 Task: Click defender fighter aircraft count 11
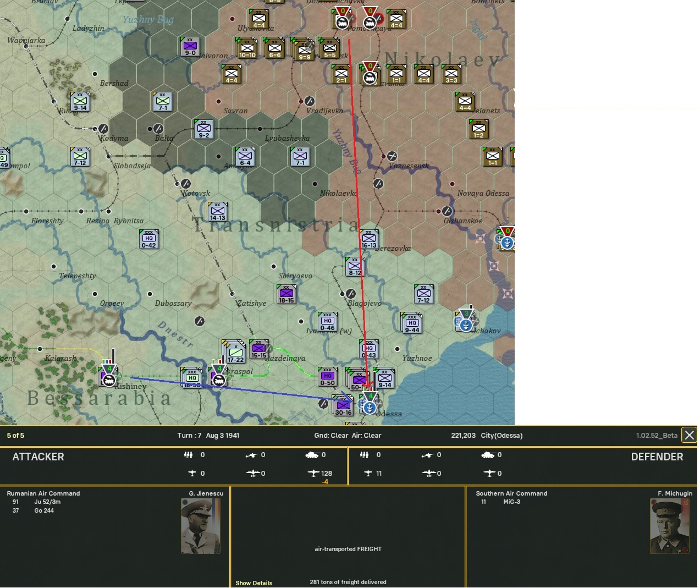[x=379, y=473]
